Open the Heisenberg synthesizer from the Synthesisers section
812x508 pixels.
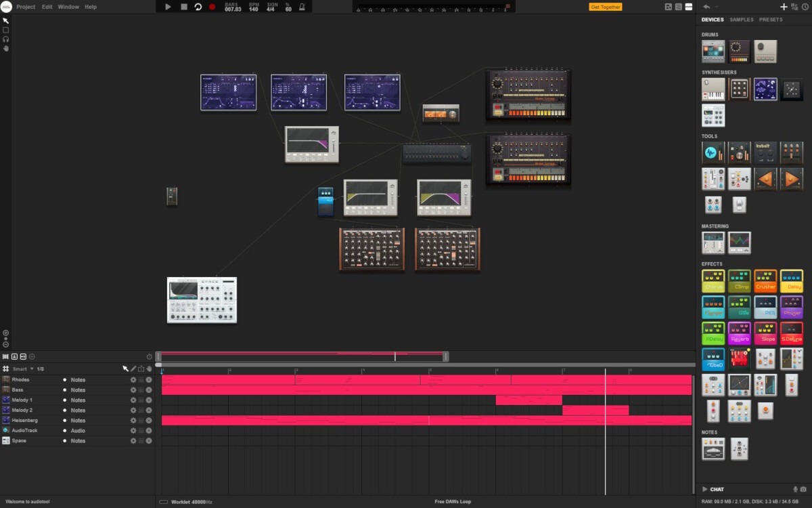click(765, 89)
